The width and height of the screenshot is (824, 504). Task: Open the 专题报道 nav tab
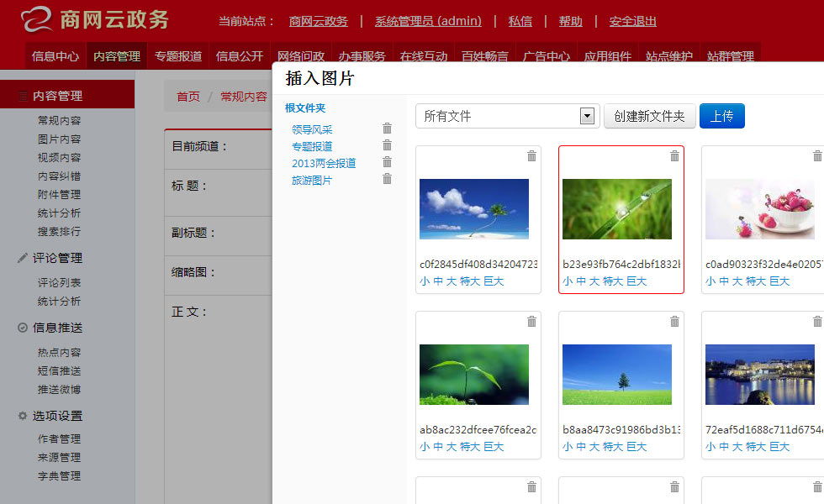click(178, 56)
